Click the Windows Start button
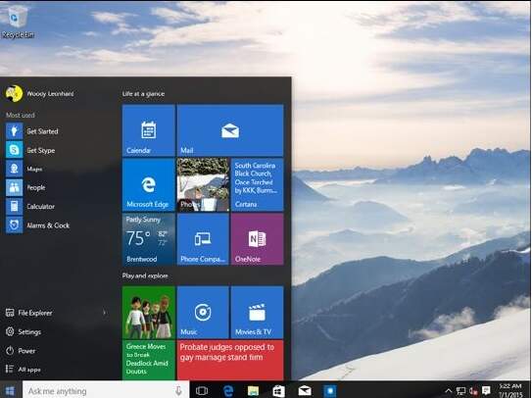 coord(11,390)
